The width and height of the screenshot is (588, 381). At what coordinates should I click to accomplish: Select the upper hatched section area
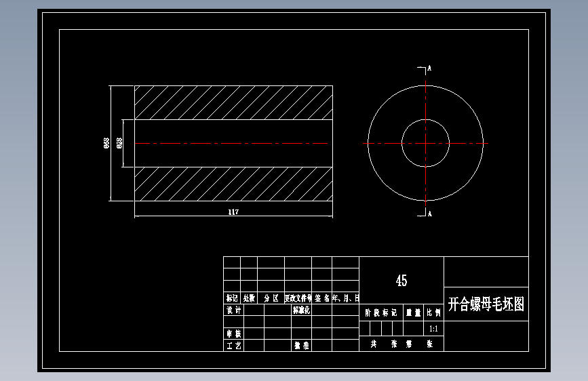[x=233, y=103]
